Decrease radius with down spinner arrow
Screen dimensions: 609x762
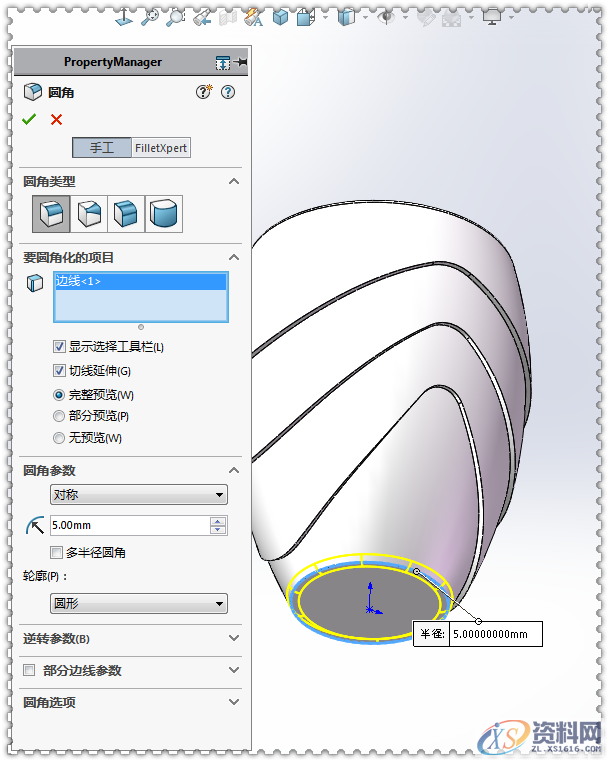[x=218, y=530]
